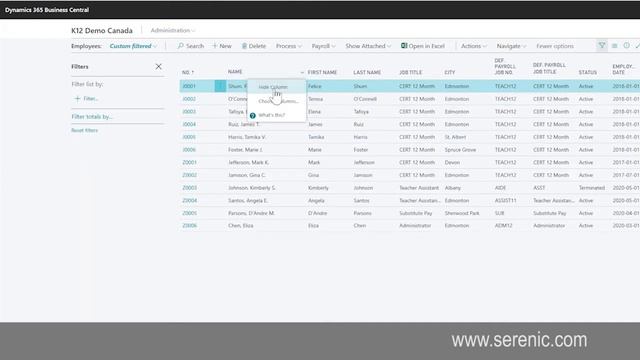Click the Albany city cell
This screenshot has height=360, width=640.
(453, 188)
